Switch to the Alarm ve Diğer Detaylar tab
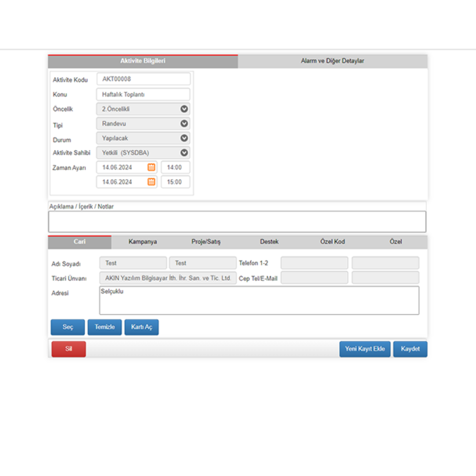This screenshot has height=476, width=476. click(x=333, y=61)
